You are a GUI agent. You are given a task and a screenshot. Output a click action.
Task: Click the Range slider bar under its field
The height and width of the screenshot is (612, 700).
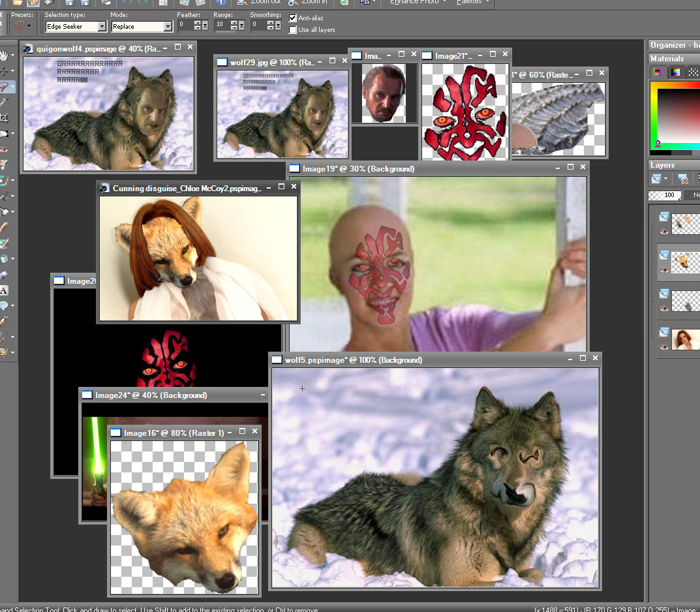pyautogui.click(x=224, y=31)
